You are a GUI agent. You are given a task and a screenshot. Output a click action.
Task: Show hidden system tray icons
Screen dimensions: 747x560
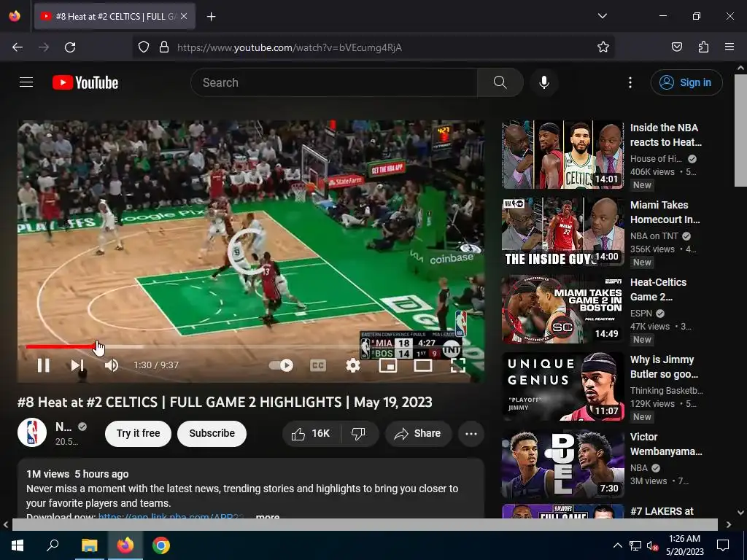(617, 545)
